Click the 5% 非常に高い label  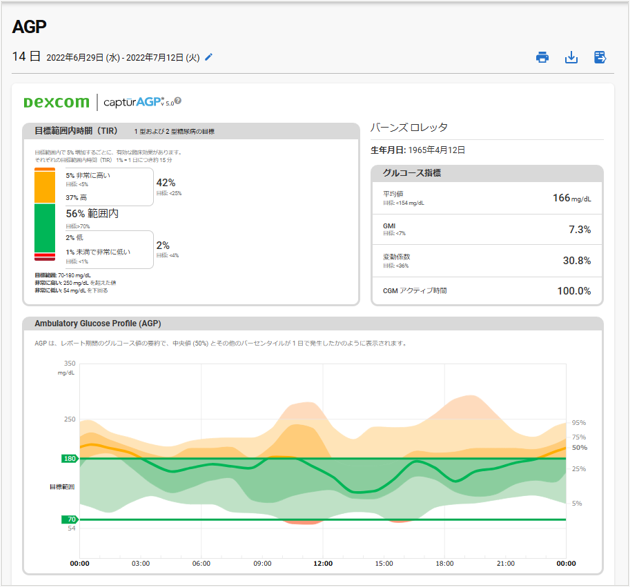point(88,175)
